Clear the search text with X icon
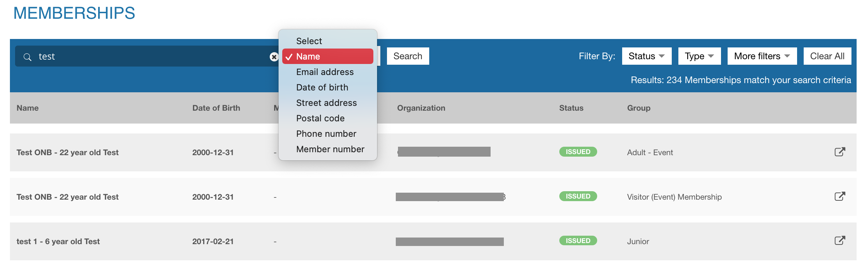Image resolution: width=868 pixels, height=264 pixels. point(274,57)
